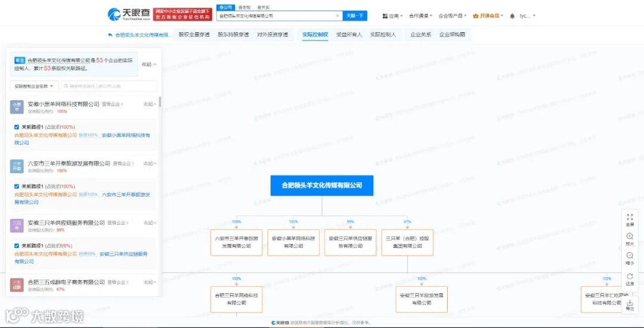Collapse 安徽小黑羊网络科技 entry with 收起
The height and width of the screenshot is (328, 644).
(150, 104)
